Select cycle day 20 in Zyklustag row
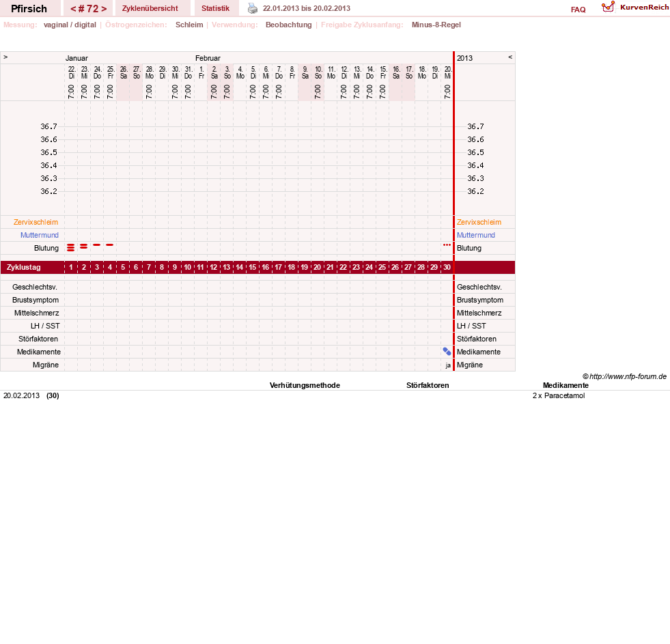670x644 pixels. 317,267
